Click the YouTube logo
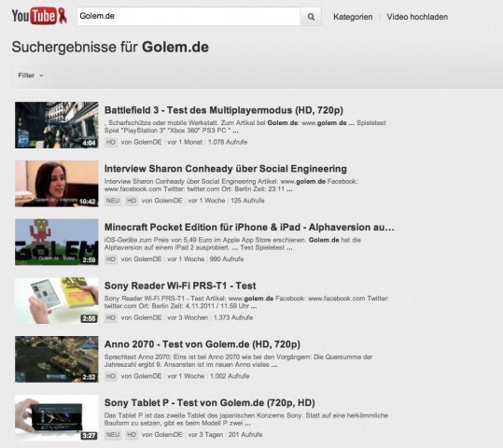503x448 pixels. 39,16
